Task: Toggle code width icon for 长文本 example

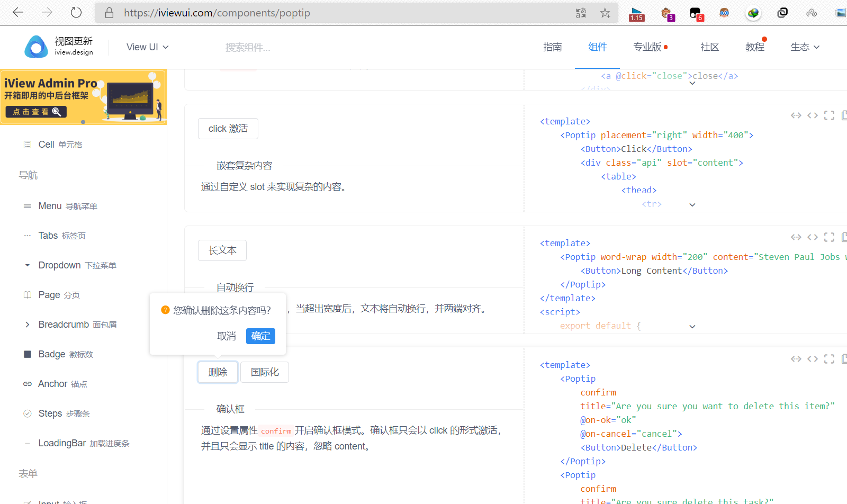Action: [x=796, y=237]
